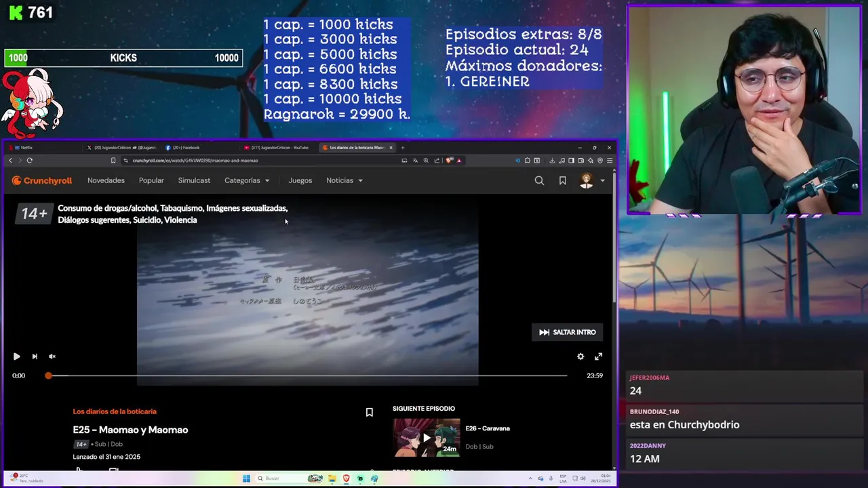Screen dimensions: 868x488
Task: Enter fullscreen mode in player
Action: point(598,357)
